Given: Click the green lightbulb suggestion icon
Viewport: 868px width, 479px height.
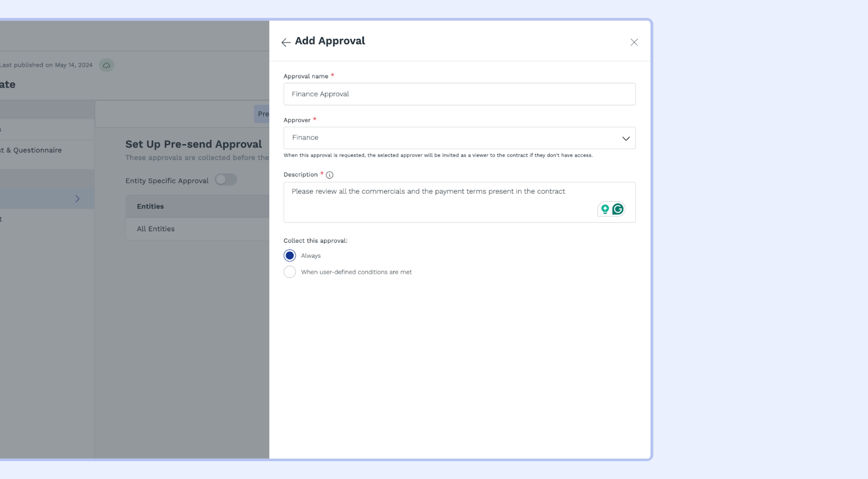Looking at the screenshot, I should (605, 209).
